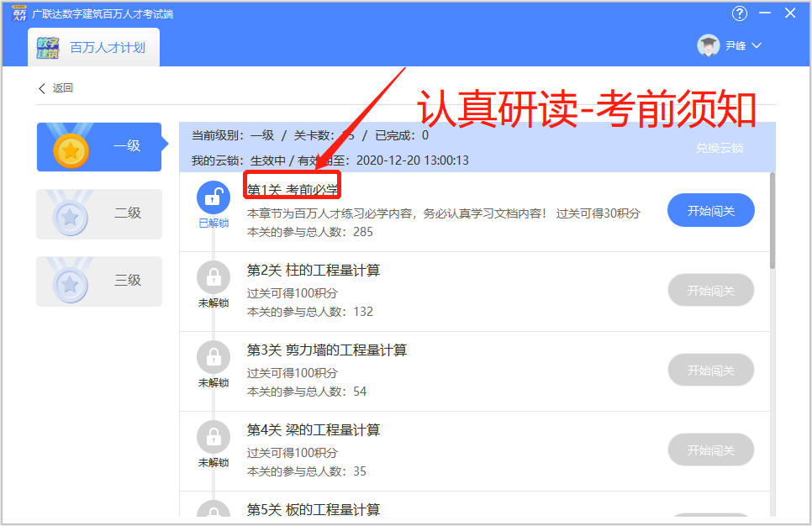Click 过关可得100积分 under 第3关
812x526 pixels.
pos(292,373)
